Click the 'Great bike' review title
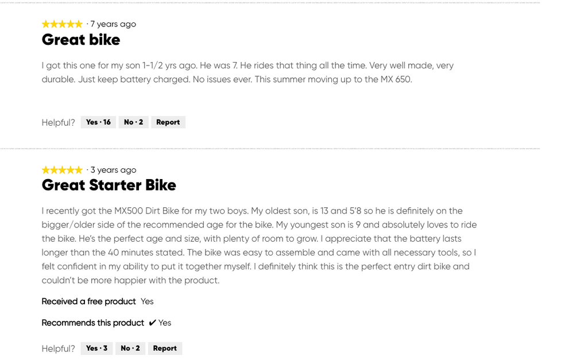This screenshot has width=588, height=364. 81,40
